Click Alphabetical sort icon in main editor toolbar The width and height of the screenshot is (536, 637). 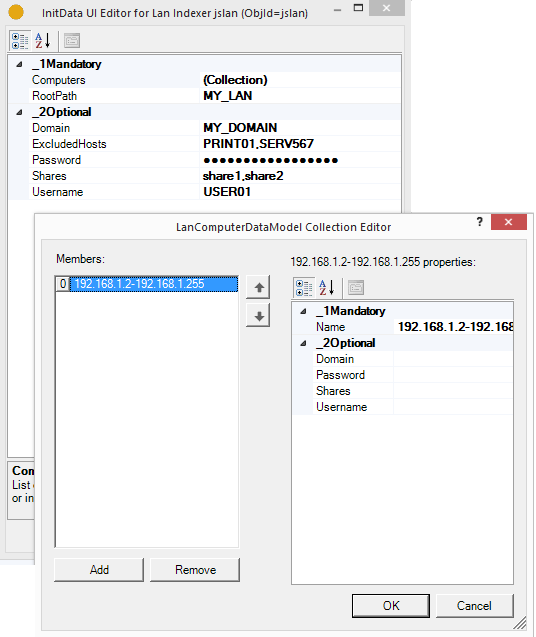(42, 41)
